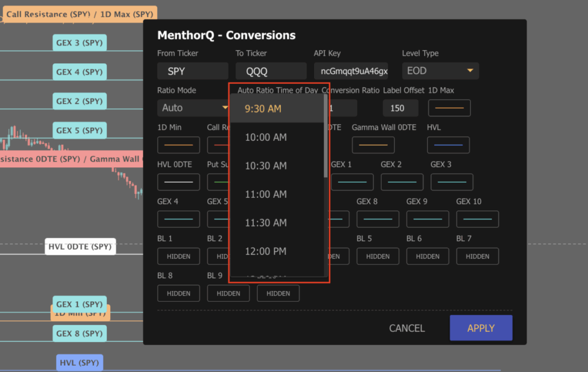Edit the Gamma Wall 0DTE line style
Viewport: 588px width, 372px height.
click(373, 145)
